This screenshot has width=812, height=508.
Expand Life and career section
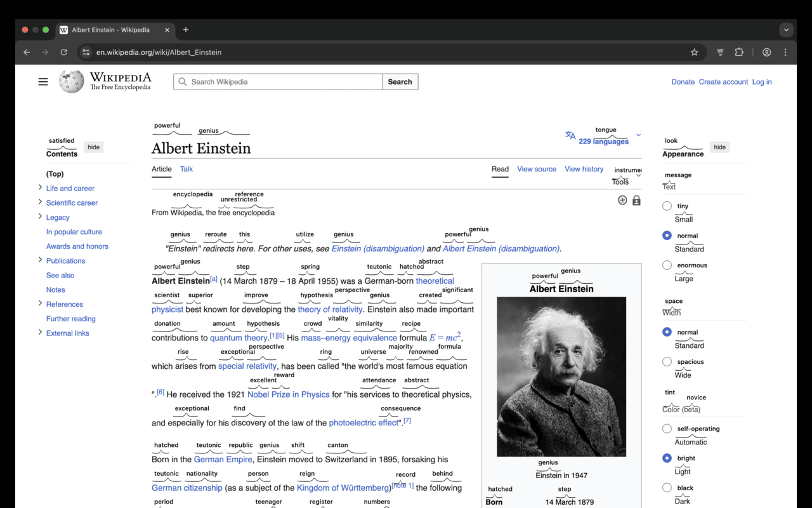click(40, 187)
